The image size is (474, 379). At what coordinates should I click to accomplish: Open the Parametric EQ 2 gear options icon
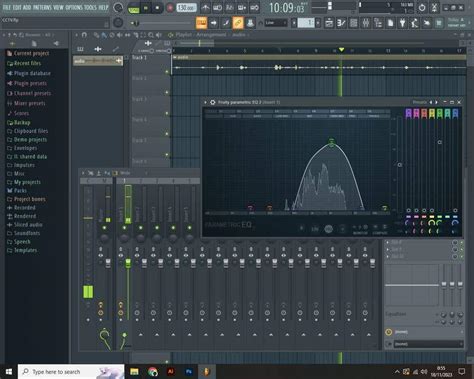coord(213,102)
